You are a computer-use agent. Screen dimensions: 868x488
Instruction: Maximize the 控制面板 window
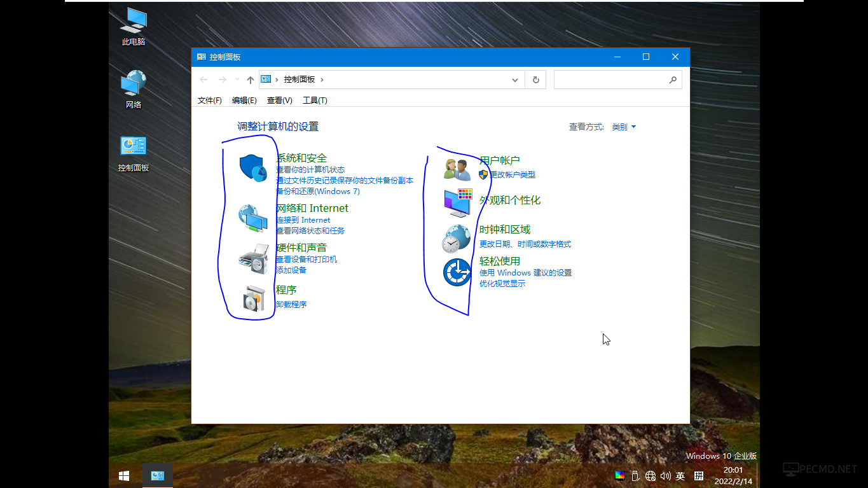click(646, 57)
